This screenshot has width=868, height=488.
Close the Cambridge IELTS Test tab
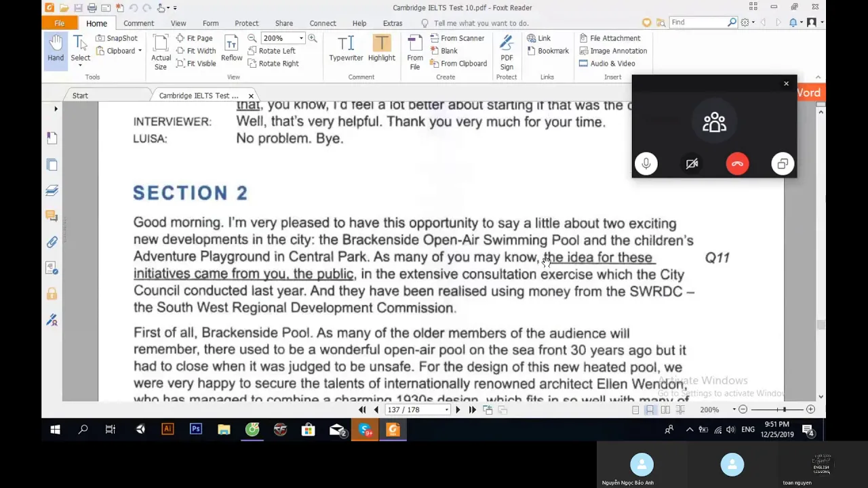click(x=251, y=96)
